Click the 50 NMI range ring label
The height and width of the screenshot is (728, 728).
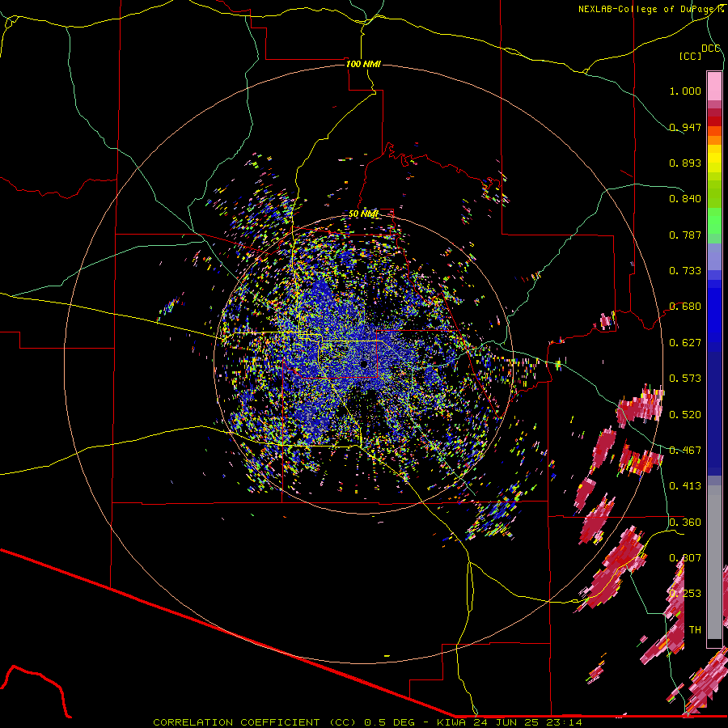tap(363, 214)
